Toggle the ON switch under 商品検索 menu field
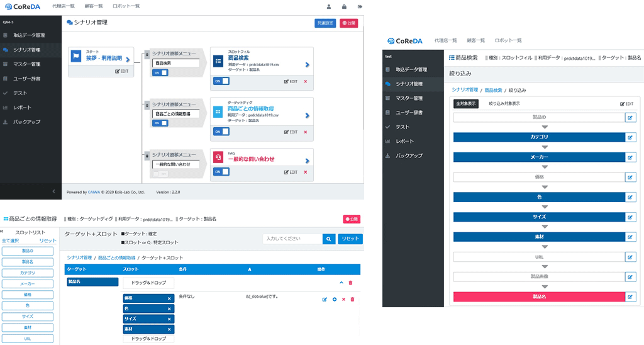Image resolution: width=644 pixels, height=345 pixels. pos(160,72)
